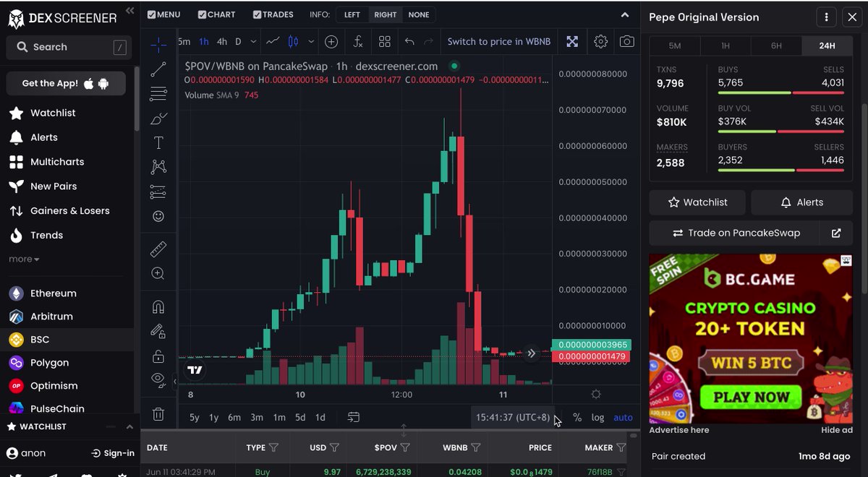
Task: Click Trade on PancakeSwap button
Action: tap(735, 233)
